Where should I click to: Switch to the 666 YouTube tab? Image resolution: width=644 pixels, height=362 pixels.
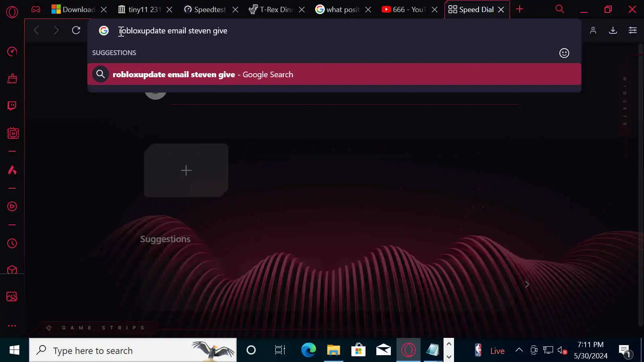[404, 9]
